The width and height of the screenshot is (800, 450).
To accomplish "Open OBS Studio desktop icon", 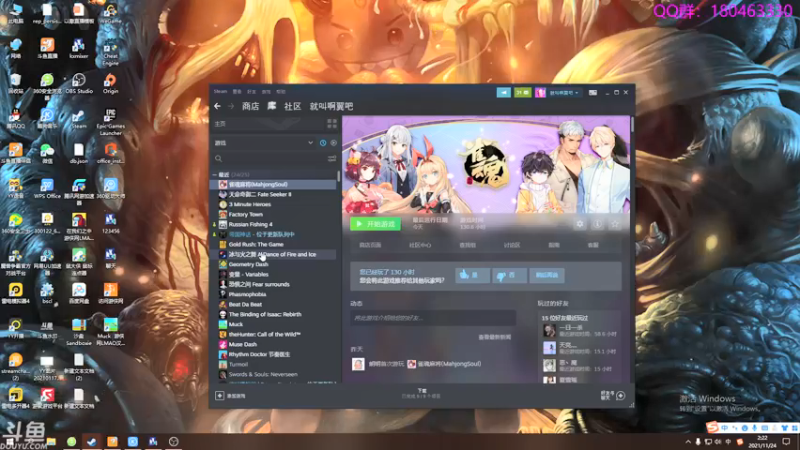I will point(79,83).
